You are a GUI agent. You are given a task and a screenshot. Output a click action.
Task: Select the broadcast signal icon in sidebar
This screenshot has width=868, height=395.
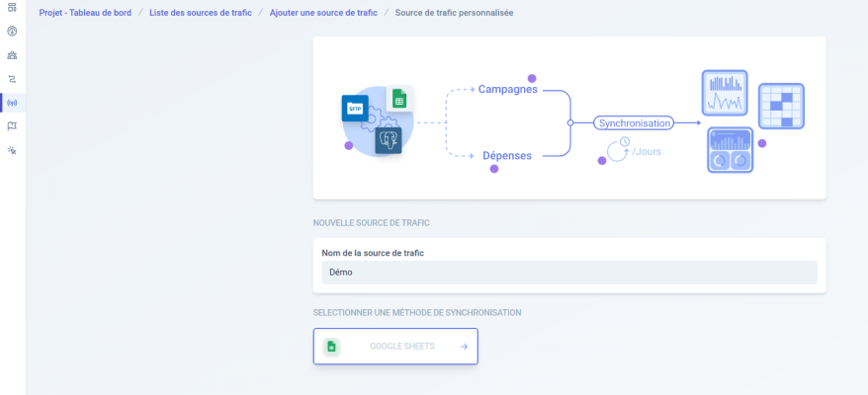point(12,103)
